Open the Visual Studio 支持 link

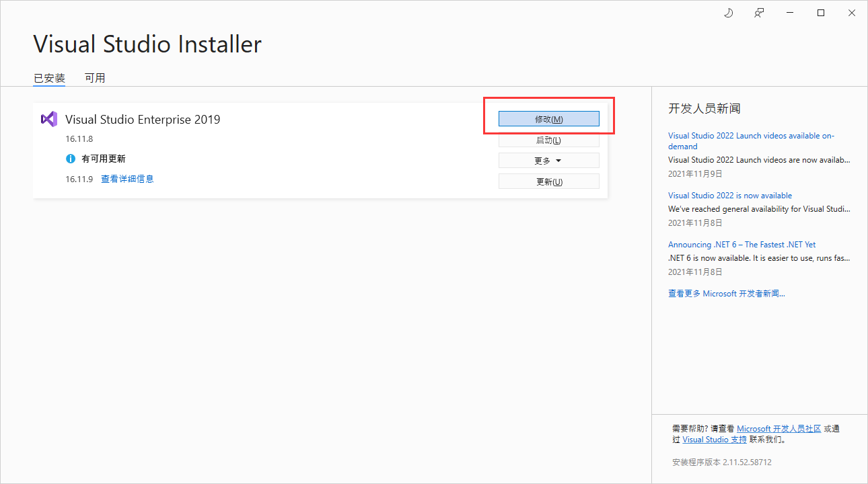[x=715, y=440]
